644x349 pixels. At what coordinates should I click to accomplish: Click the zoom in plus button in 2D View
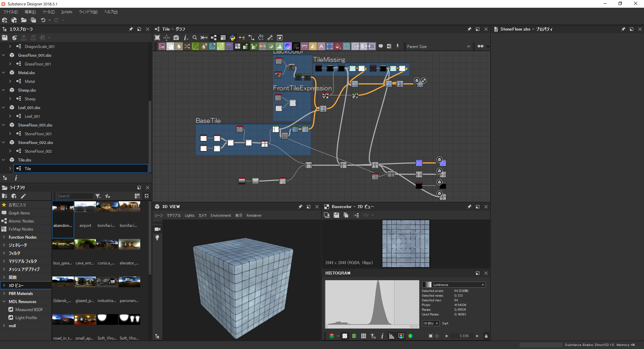coord(477,336)
